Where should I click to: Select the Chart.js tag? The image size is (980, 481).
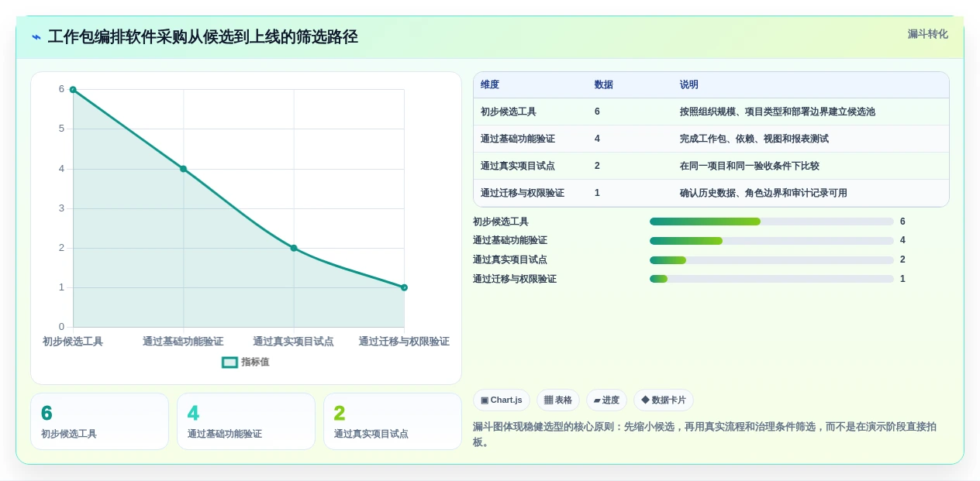coord(502,400)
